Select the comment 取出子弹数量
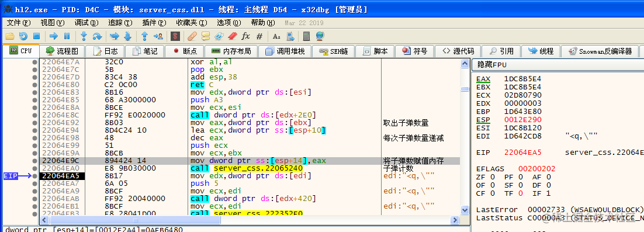644x232 pixels. [x=406, y=123]
